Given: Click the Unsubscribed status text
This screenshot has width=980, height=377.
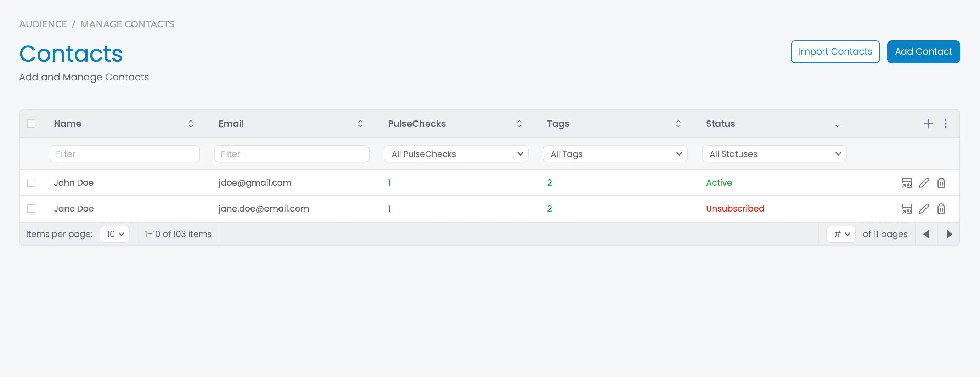Looking at the screenshot, I should (x=735, y=209).
